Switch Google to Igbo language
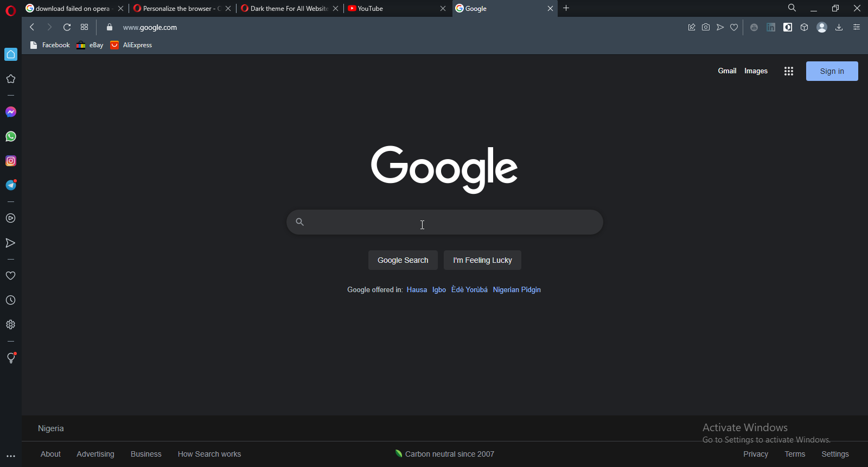This screenshot has width=868, height=467. point(439,290)
